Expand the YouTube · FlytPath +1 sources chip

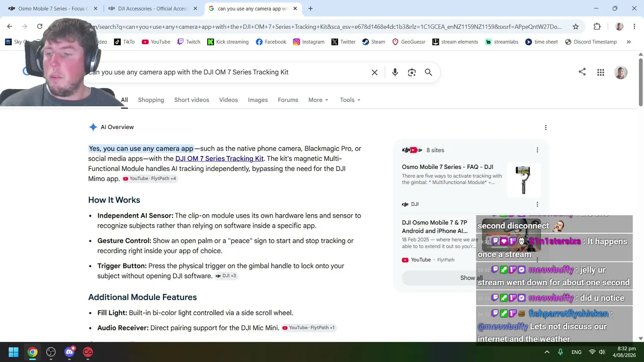tap(308, 328)
